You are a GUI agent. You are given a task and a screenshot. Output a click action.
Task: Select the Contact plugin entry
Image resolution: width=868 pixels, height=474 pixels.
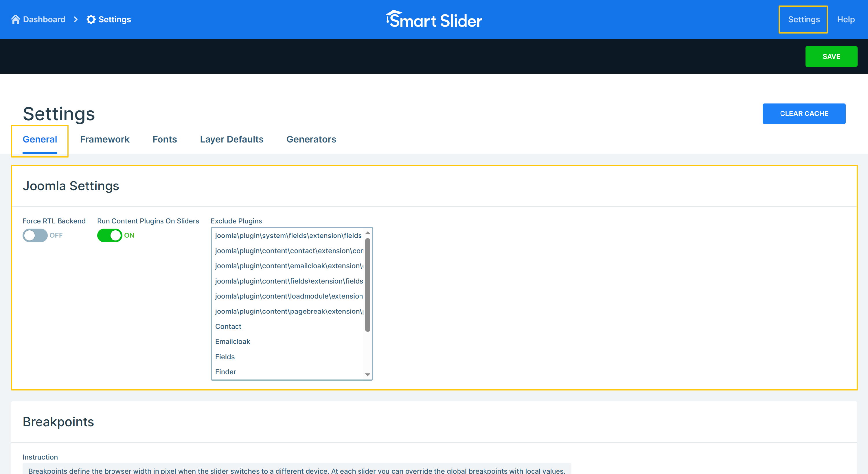[x=228, y=326]
